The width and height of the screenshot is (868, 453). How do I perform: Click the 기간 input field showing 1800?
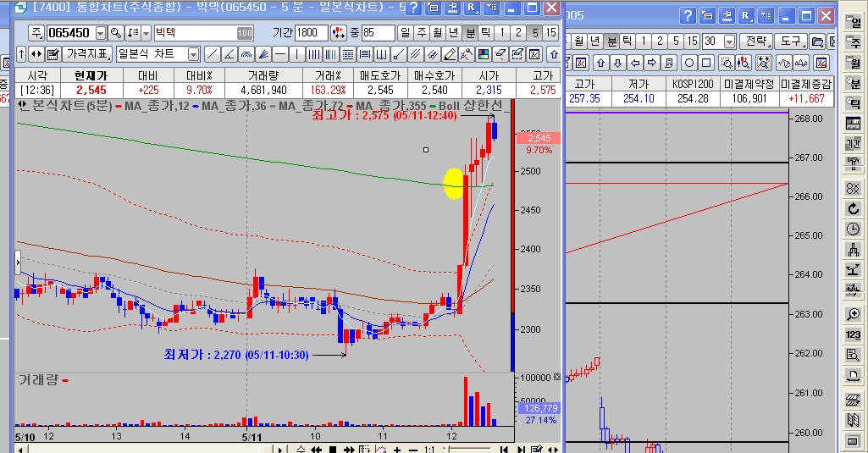pos(311,33)
